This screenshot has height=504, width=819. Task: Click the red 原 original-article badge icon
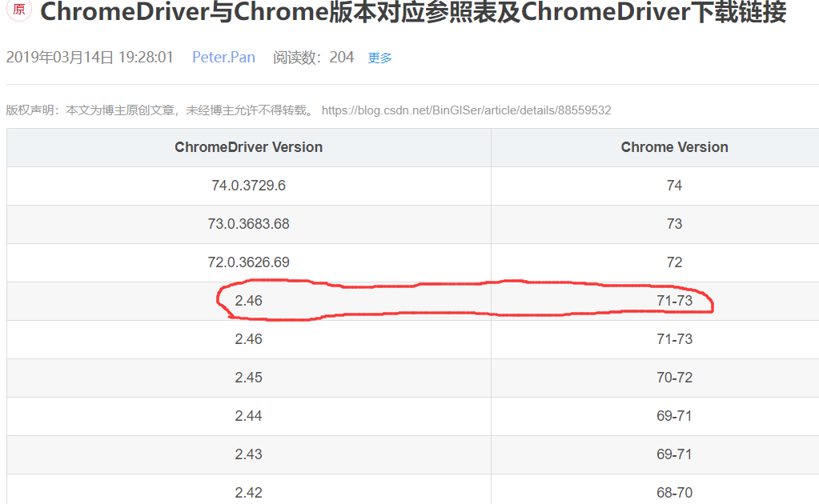pos(18,10)
